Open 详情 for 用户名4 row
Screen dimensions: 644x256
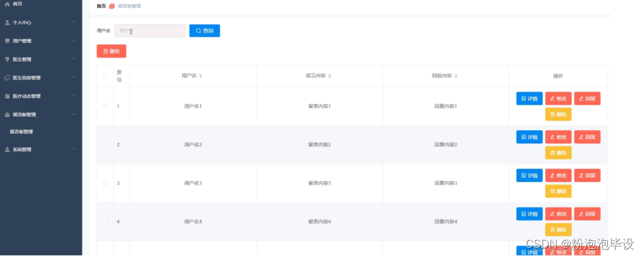pos(530,214)
